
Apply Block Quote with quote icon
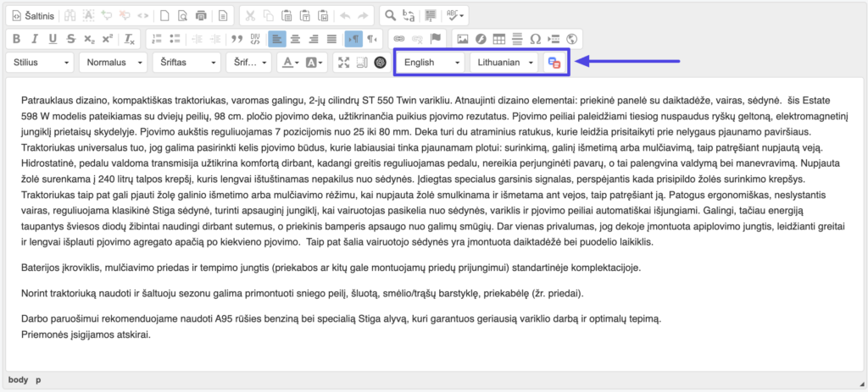(237, 39)
